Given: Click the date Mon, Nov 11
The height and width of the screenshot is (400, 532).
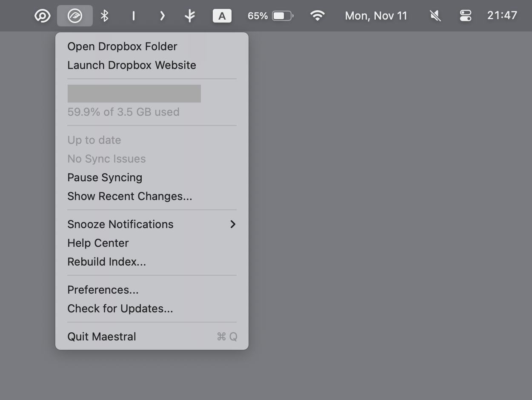Looking at the screenshot, I should point(376,16).
